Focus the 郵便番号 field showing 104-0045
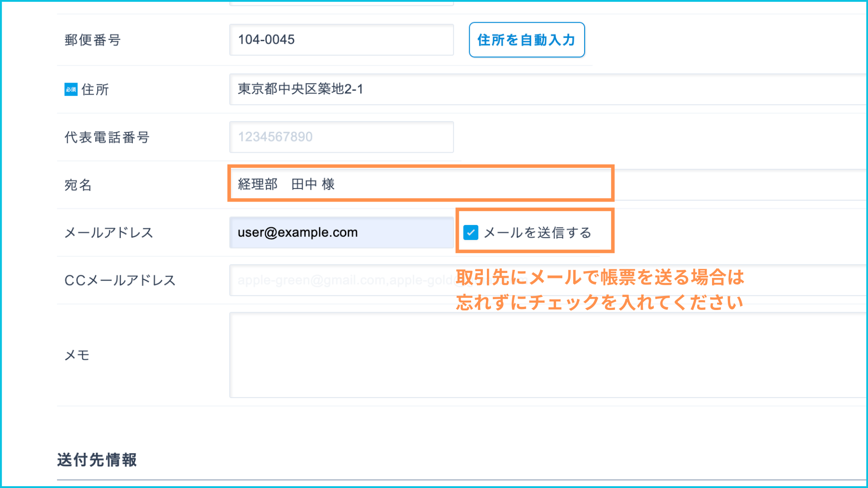 (x=341, y=40)
